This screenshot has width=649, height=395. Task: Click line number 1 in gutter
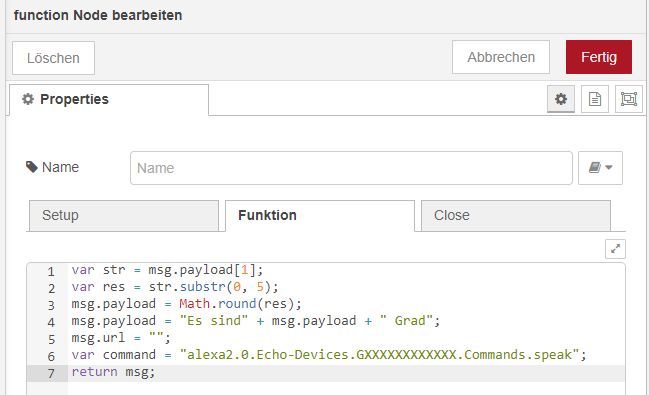click(x=51, y=271)
